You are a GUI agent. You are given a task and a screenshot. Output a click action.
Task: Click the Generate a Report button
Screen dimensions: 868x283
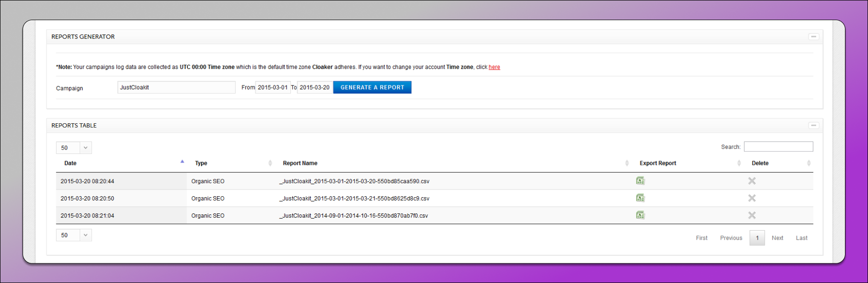pyautogui.click(x=372, y=87)
